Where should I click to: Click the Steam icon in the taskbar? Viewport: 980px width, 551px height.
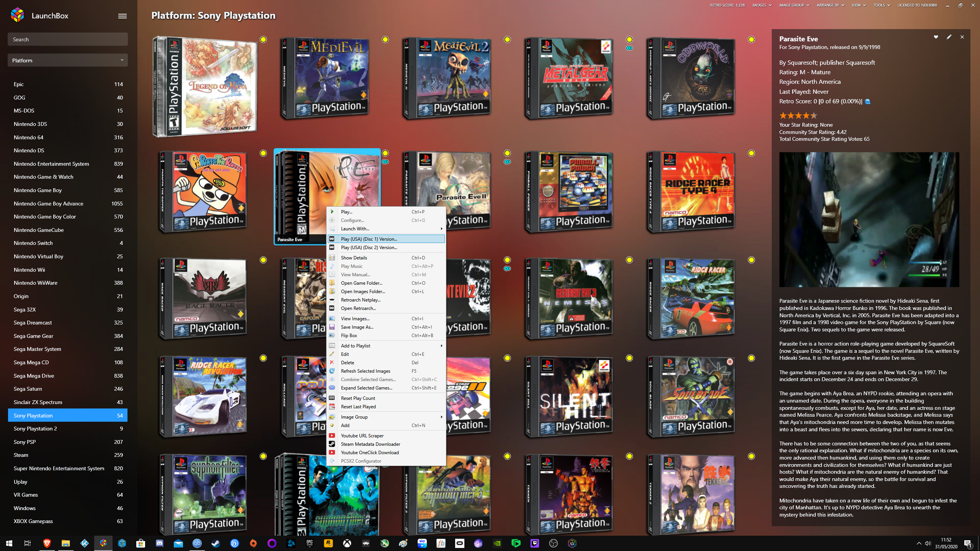[x=216, y=543]
